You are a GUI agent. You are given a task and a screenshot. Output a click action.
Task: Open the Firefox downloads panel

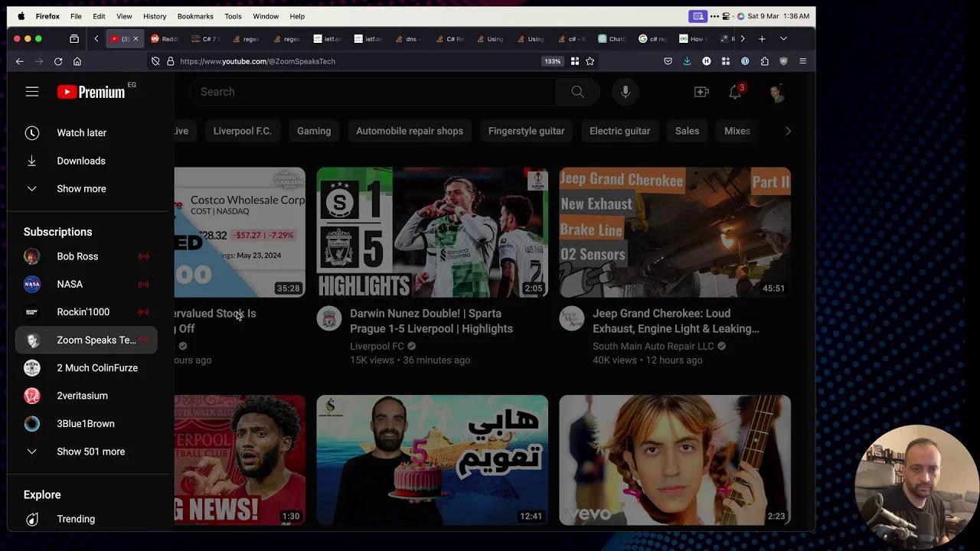(x=687, y=61)
